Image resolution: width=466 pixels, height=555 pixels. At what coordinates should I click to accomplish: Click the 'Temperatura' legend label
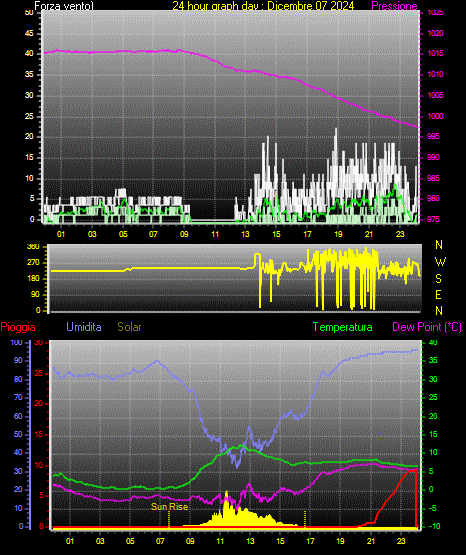tap(343, 327)
